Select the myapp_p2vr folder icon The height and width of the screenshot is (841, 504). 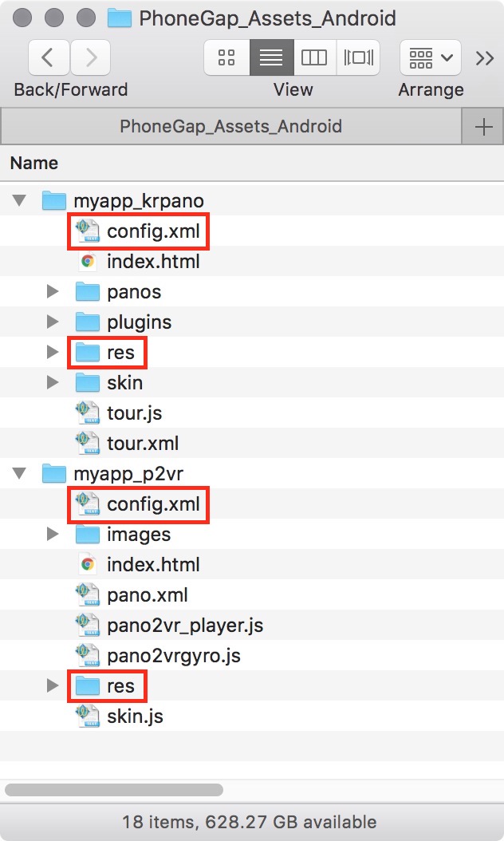tap(54, 473)
